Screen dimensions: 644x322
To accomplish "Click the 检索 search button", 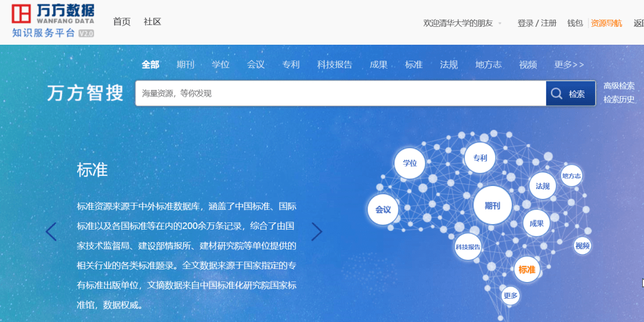I will point(571,94).
